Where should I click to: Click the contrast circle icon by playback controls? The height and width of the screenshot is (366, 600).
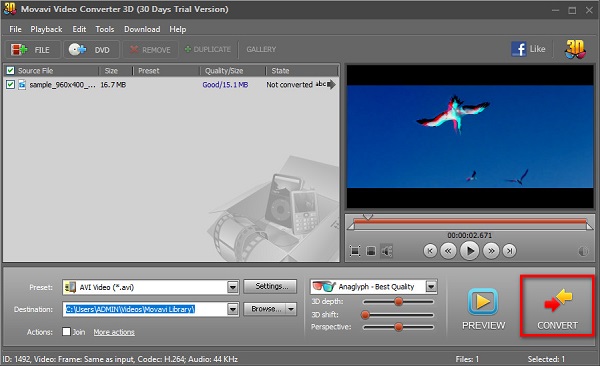click(583, 252)
